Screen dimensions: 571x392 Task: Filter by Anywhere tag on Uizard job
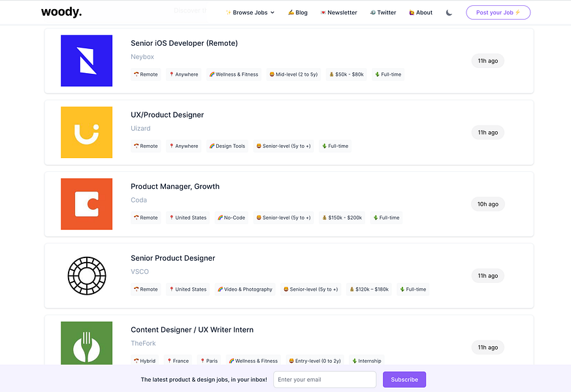click(x=184, y=146)
